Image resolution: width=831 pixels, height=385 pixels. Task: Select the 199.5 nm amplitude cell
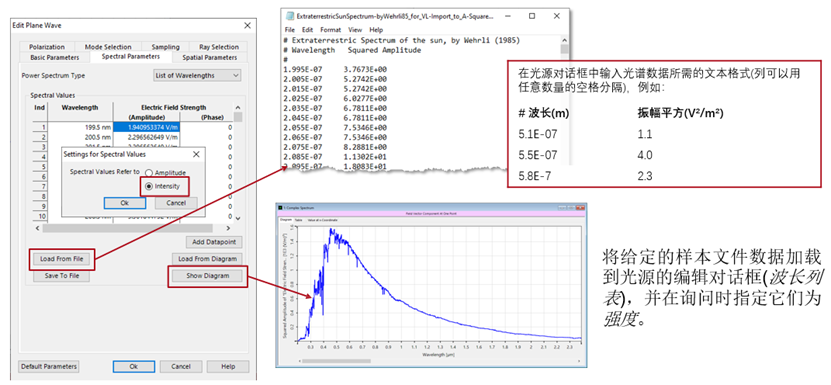pos(147,127)
